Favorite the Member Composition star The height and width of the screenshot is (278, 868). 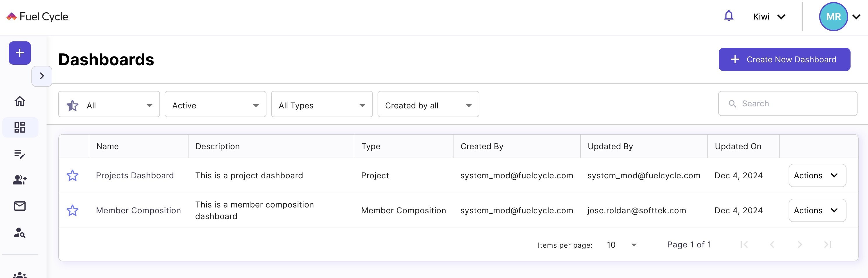72,210
